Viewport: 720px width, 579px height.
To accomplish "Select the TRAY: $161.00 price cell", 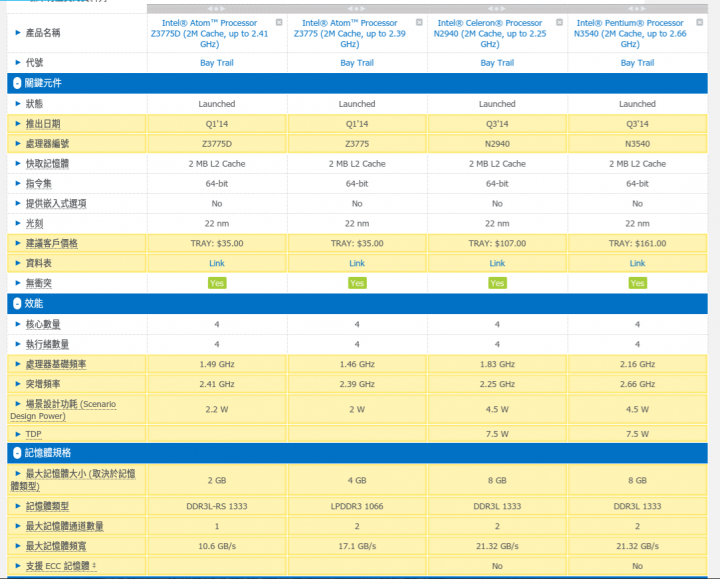I will (x=637, y=243).
